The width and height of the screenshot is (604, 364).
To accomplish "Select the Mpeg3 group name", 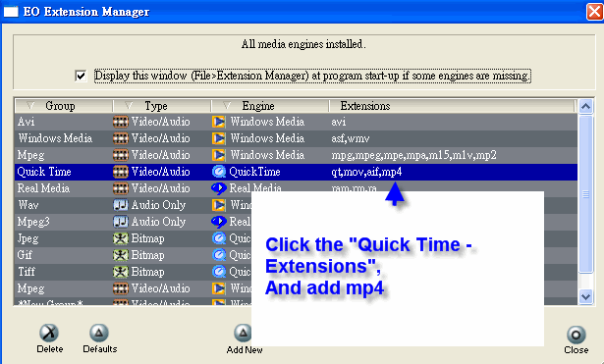I will [x=33, y=222].
